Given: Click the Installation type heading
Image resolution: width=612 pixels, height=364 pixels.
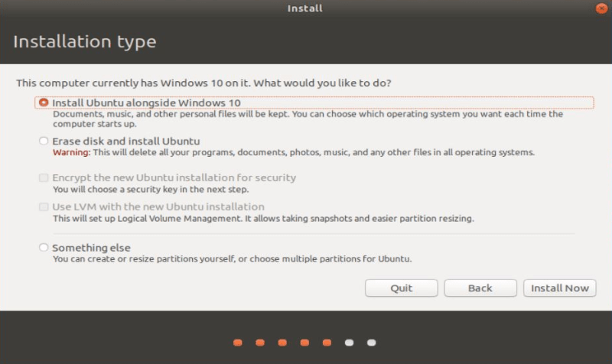Looking at the screenshot, I should point(85,42).
